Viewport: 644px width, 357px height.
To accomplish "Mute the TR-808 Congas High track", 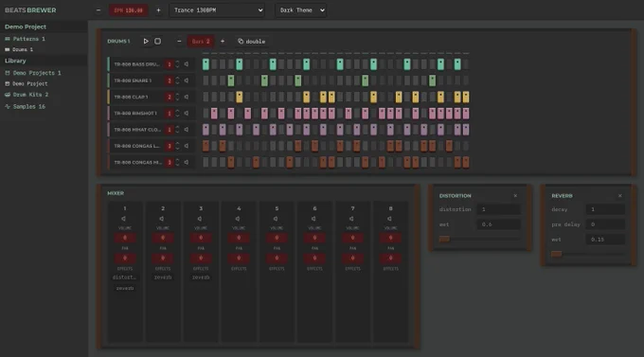I will pyautogui.click(x=187, y=162).
